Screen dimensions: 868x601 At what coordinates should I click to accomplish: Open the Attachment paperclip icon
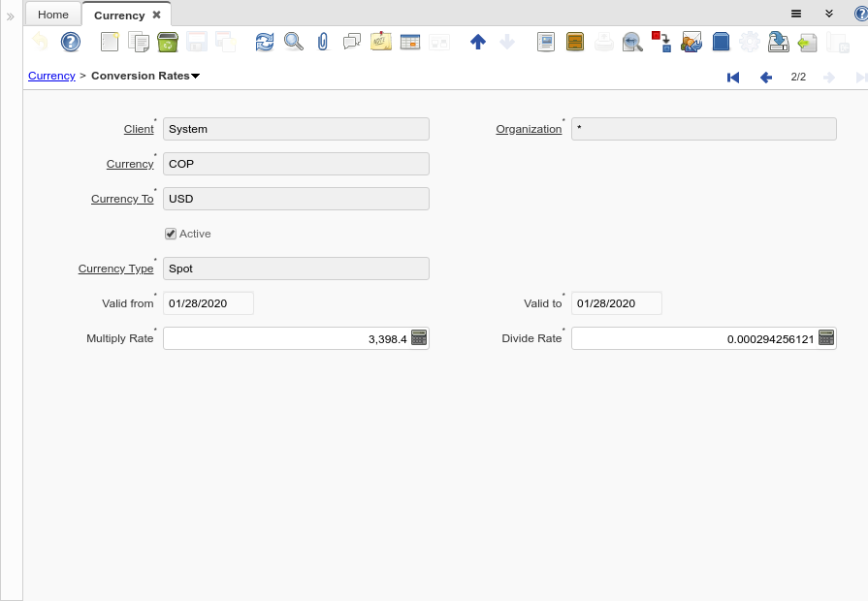(323, 42)
